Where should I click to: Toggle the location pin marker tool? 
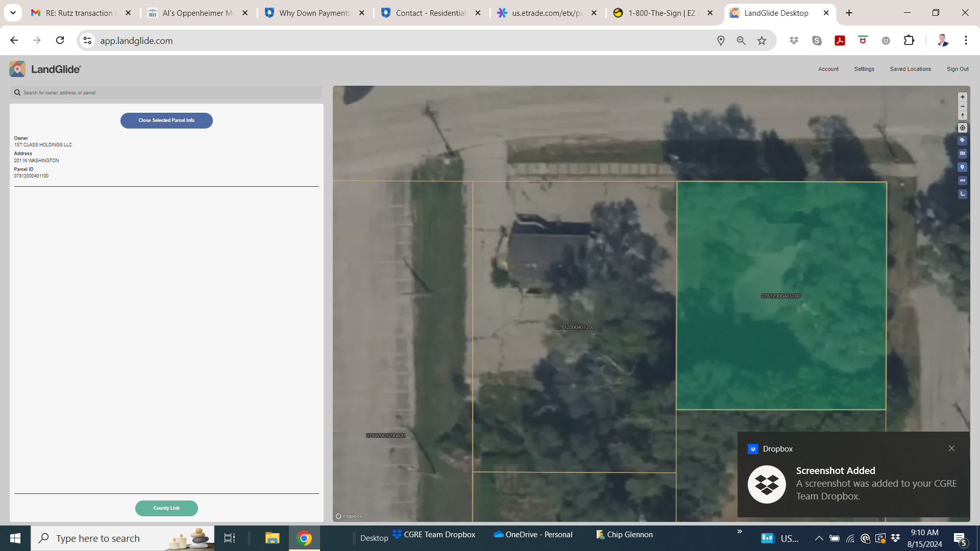(962, 167)
